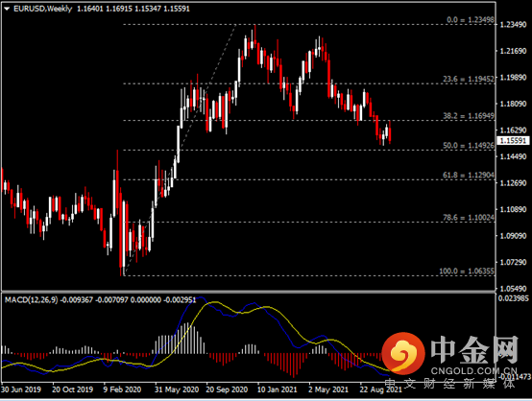
Task: Select the 50.0 = 1.14926 Fibonacci level
Action: 469,146
